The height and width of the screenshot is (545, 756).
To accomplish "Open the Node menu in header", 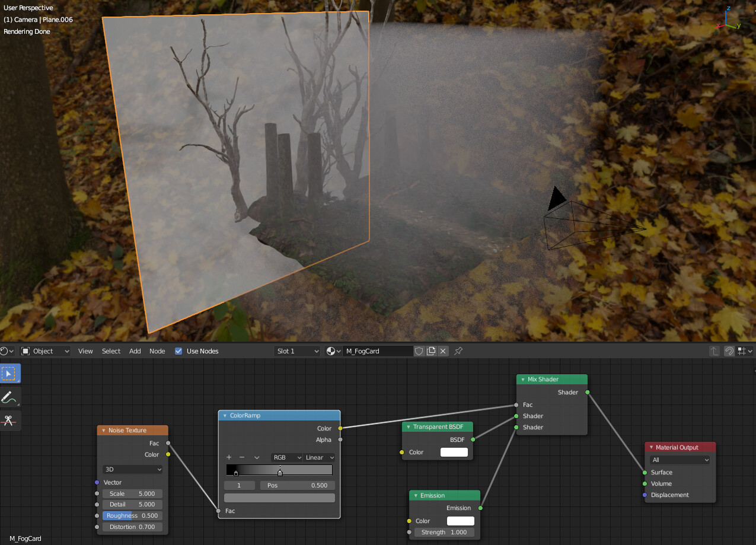I will [x=157, y=351].
